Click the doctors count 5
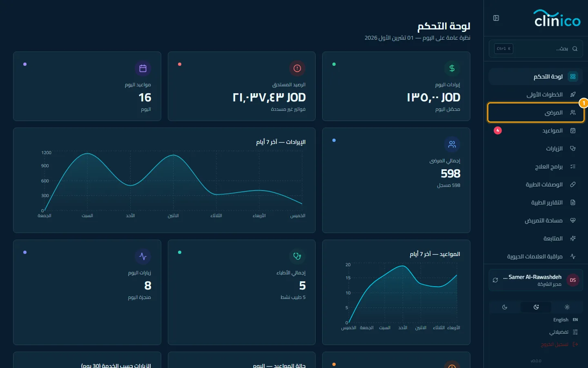588x368 pixels. click(x=302, y=285)
